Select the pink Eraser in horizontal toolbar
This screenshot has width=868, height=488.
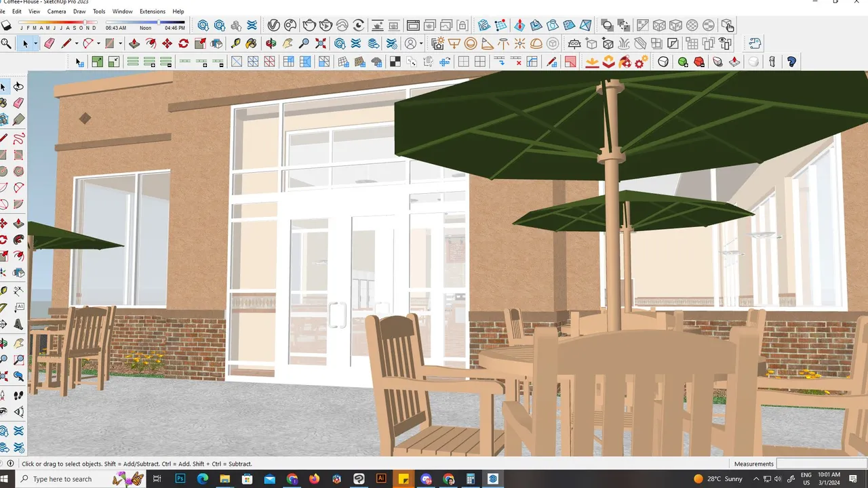click(49, 43)
